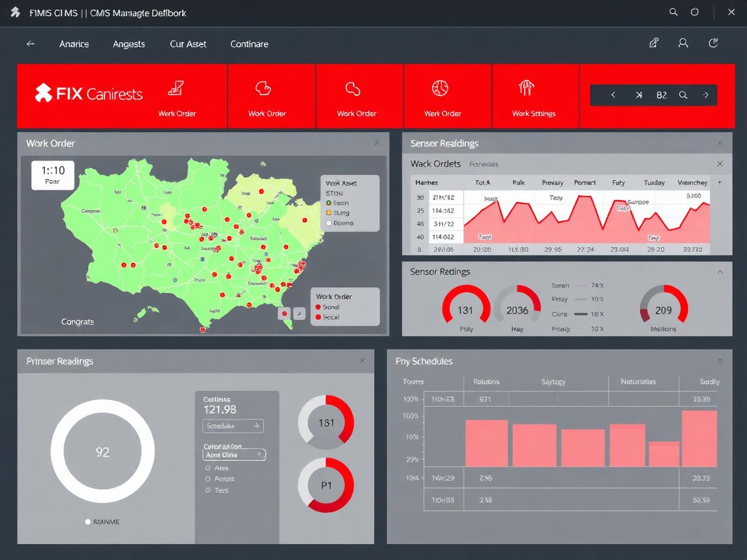Image resolution: width=747 pixels, height=560 pixels.
Task: Click the pencil edit icon in the navigation bar
Action: 654,43
